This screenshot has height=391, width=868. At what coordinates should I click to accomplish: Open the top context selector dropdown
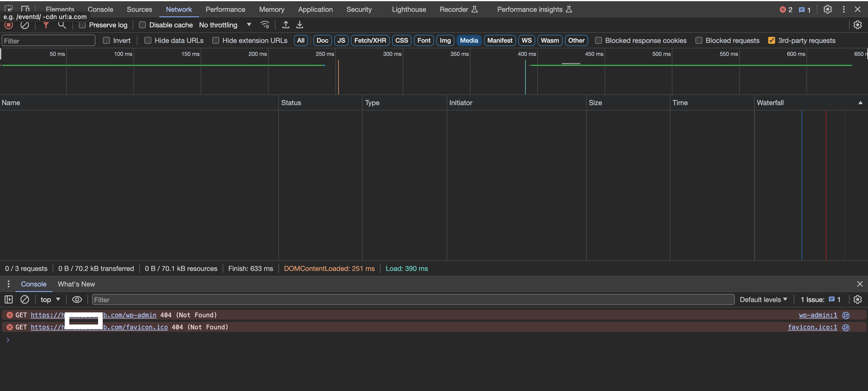point(50,299)
